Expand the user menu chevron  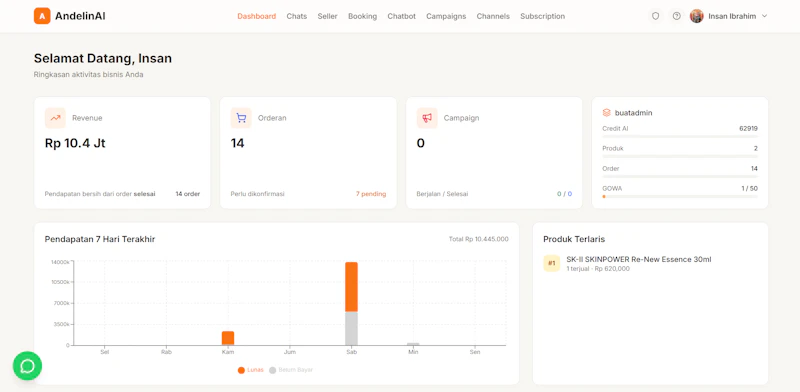[x=764, y=16]
